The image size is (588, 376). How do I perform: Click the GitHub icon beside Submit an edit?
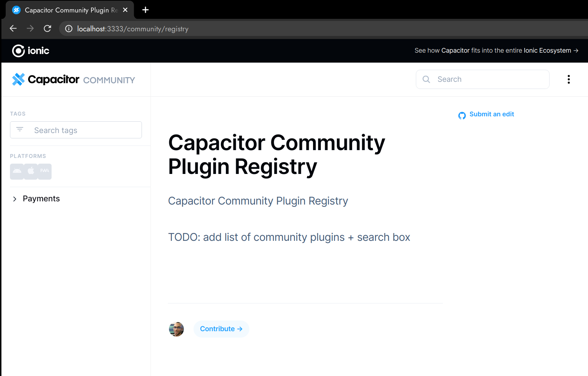point(462,116)
